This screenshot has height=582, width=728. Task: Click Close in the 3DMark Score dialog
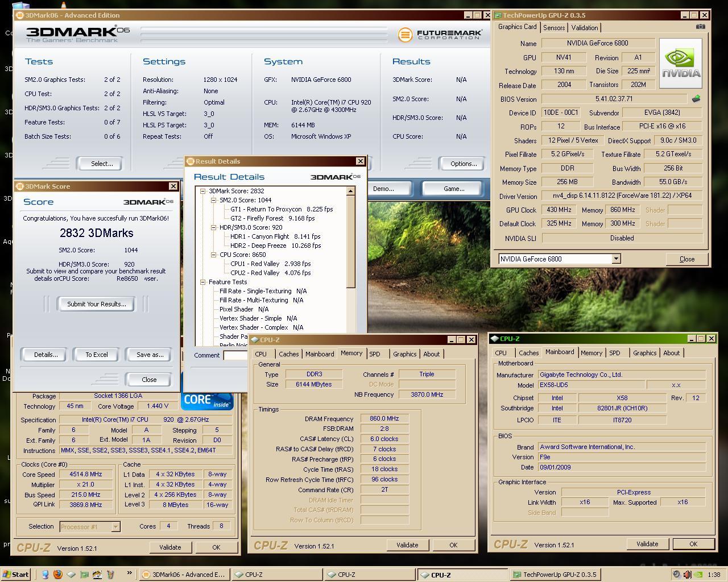tap(149, 380)
